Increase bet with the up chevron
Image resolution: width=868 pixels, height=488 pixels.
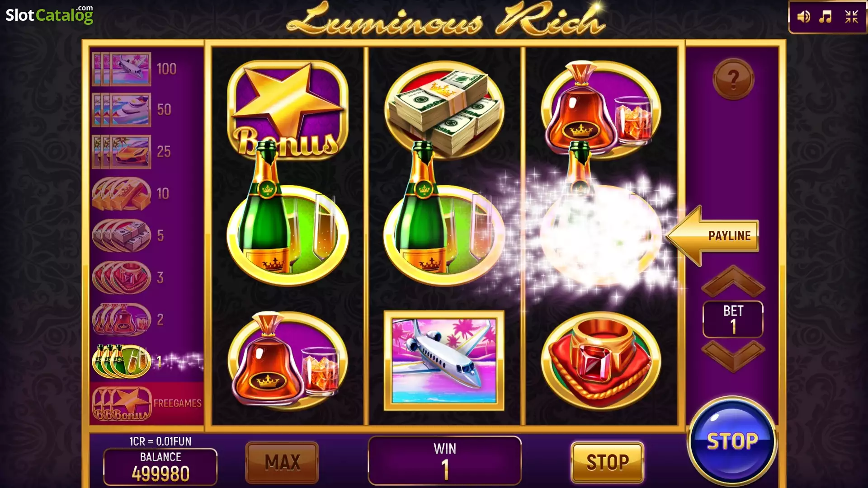[x=733, y=281]
